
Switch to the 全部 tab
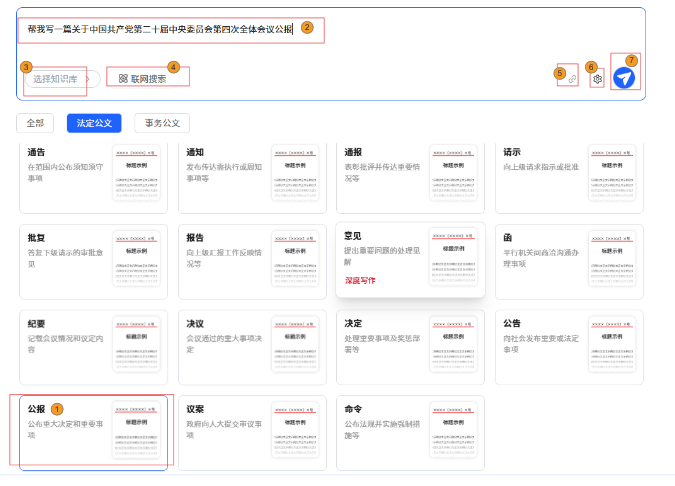click(35, 123)
